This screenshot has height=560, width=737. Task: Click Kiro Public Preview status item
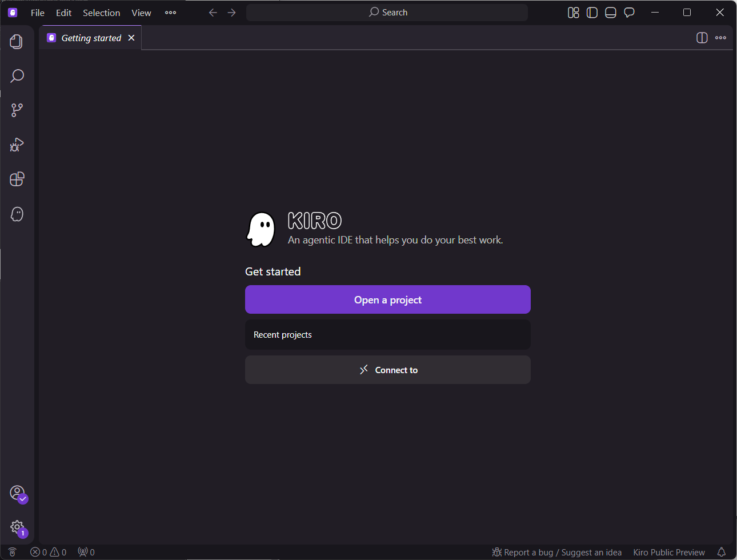point(669,552)
